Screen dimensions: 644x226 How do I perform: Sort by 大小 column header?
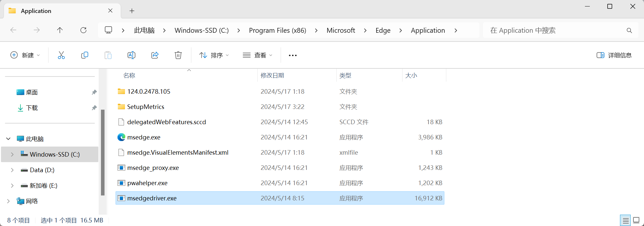(411, 75)
